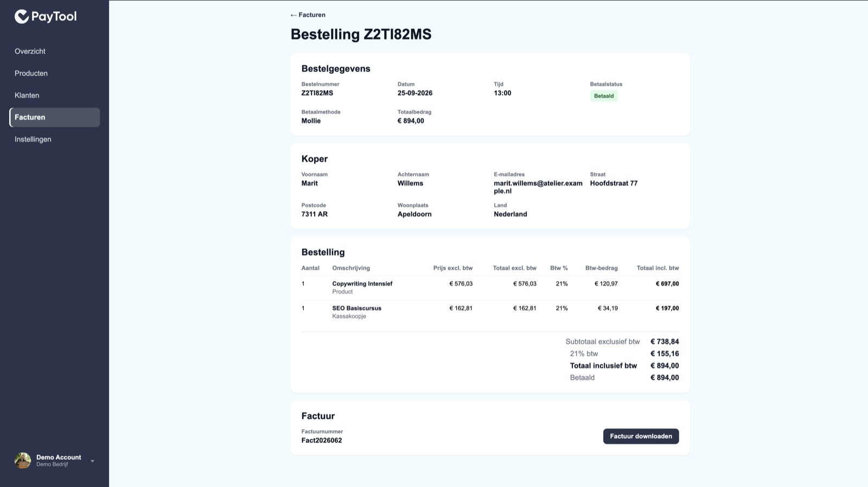
Task: Select the SEO Basiscursus order row
Action: click(x=490, y=312)
